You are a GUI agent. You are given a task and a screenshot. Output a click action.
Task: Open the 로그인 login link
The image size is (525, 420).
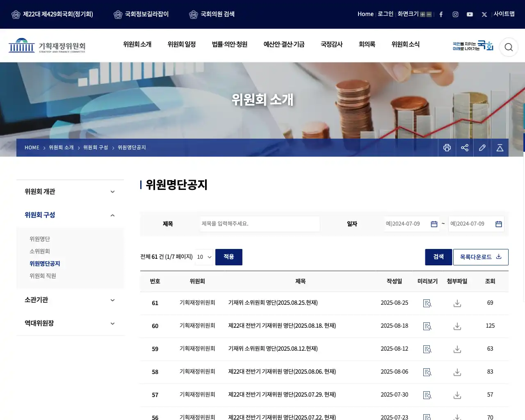[386, 14]
